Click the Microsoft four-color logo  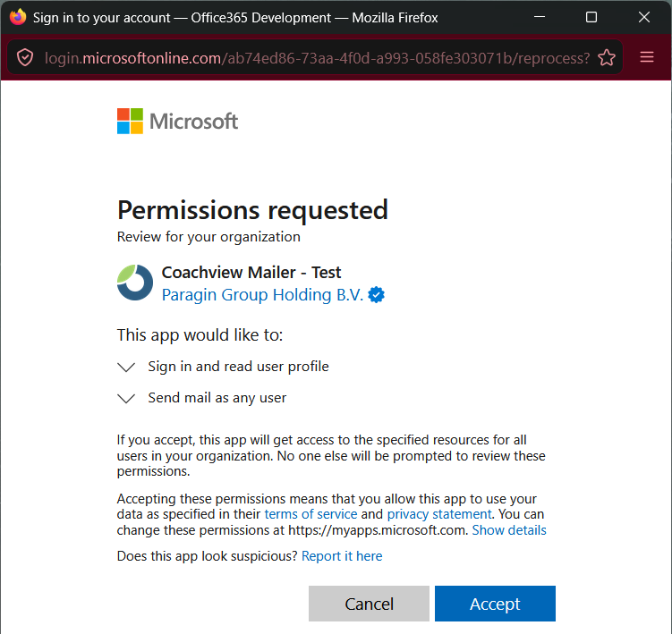click(x=130, y=122)
